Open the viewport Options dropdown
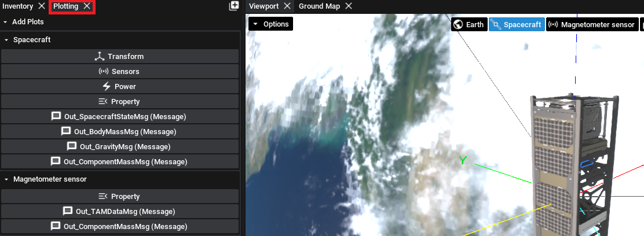Viewport: 644px width, 236px height. (270, 24)
